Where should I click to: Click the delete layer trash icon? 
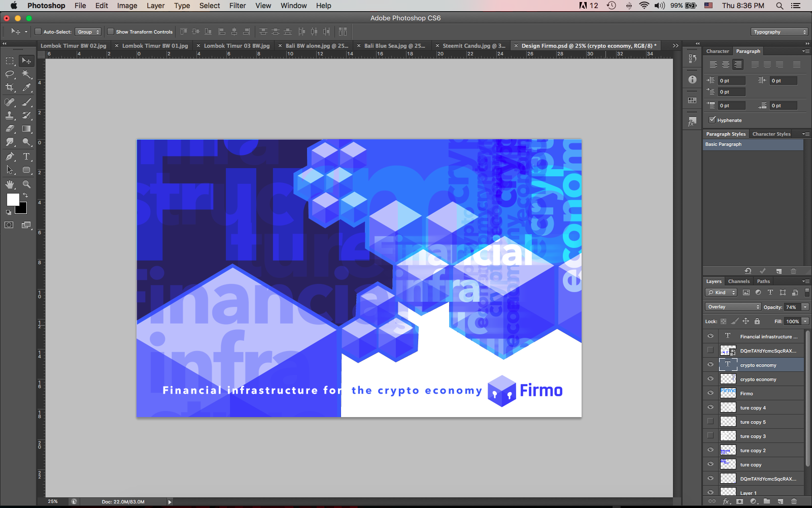tap(794, 501)
